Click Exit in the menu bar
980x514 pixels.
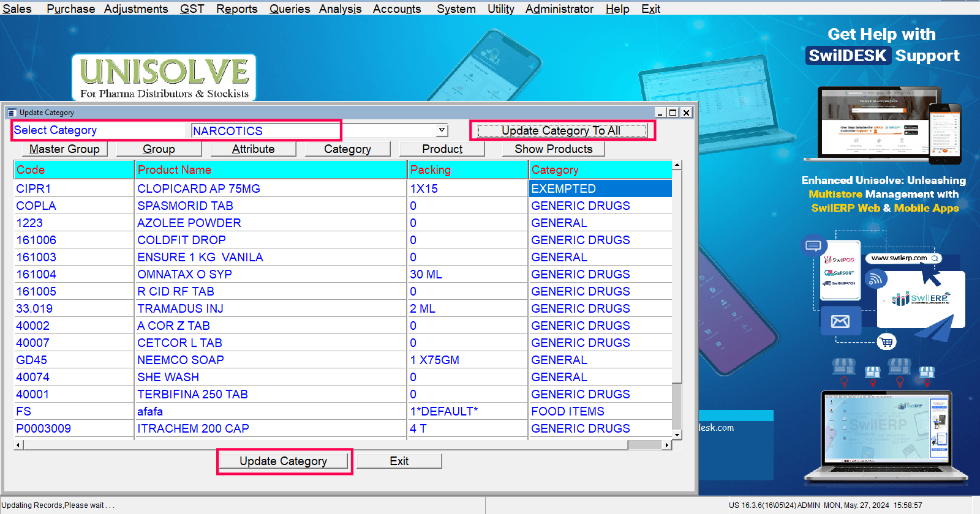pyautogui.click(x=650, y=9)
